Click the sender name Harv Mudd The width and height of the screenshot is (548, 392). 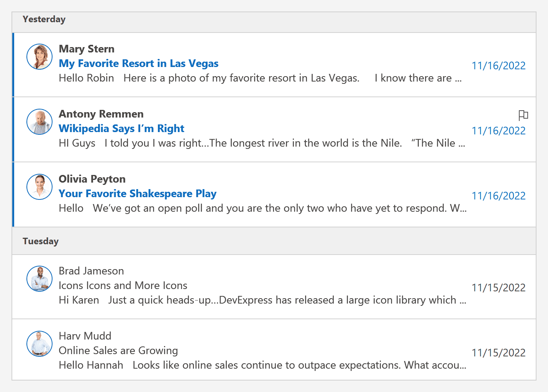85,336
